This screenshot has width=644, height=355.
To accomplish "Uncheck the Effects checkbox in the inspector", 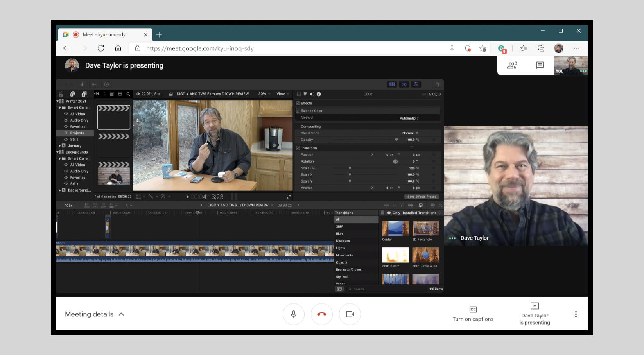I will pos(298,103).
